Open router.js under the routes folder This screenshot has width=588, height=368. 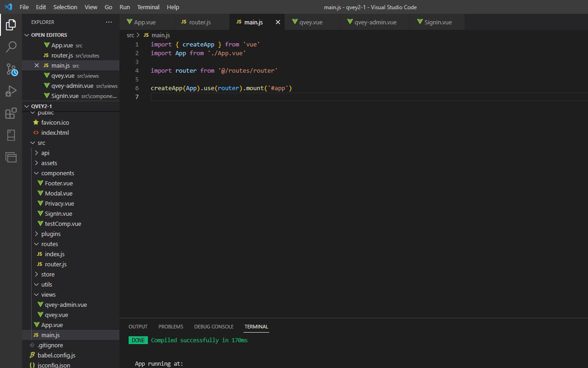pos(71,264)
